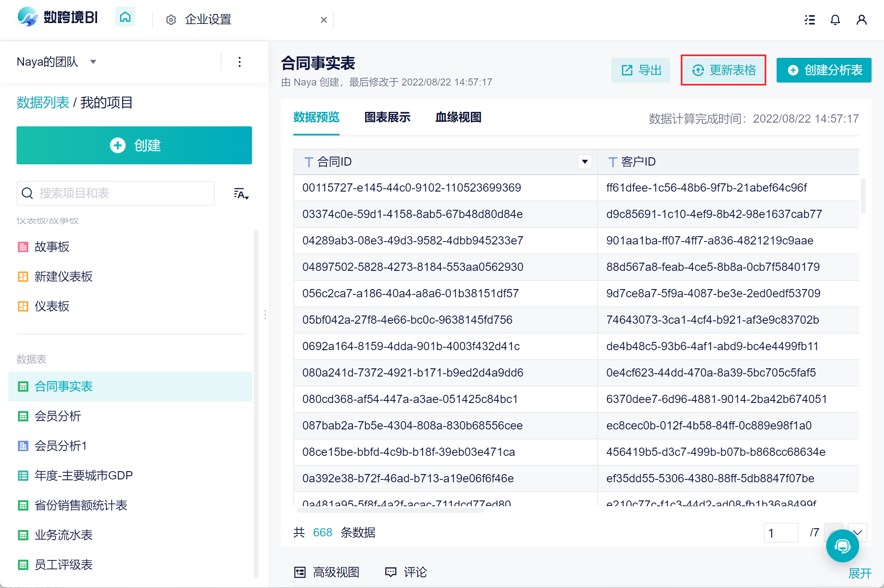This screenshot has width=884, height=588.
Task: Click the 数据列表 breadcrumb link
Action: pyautogui.click(x=43, y=102)
